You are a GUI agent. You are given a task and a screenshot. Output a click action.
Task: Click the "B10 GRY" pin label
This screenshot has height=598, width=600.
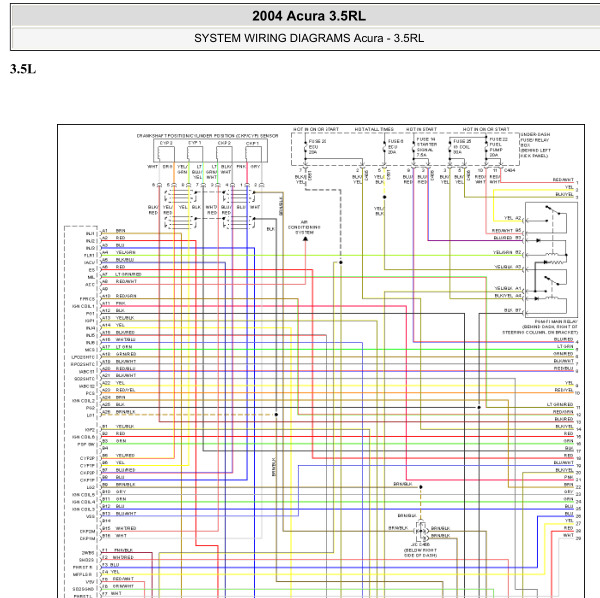click(114, 492)
